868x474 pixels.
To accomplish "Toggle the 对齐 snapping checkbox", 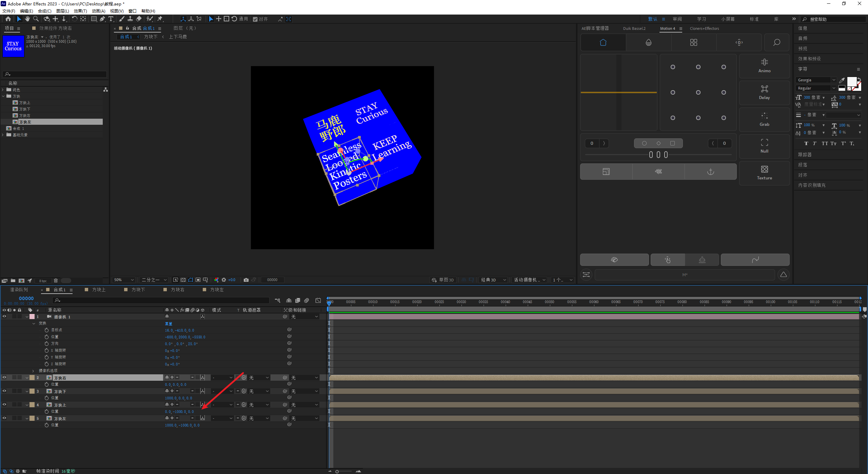I will (255, 19).
